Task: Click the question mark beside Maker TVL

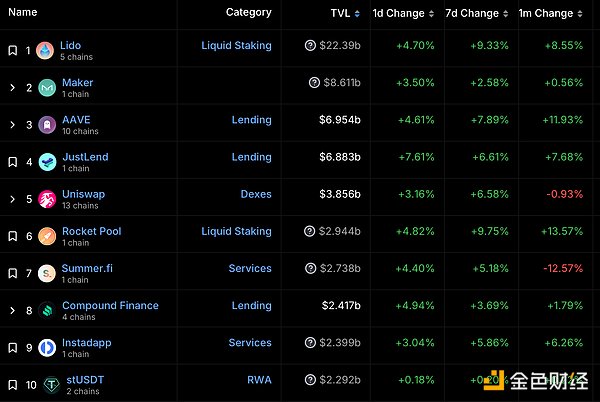Action: point(314,83)
